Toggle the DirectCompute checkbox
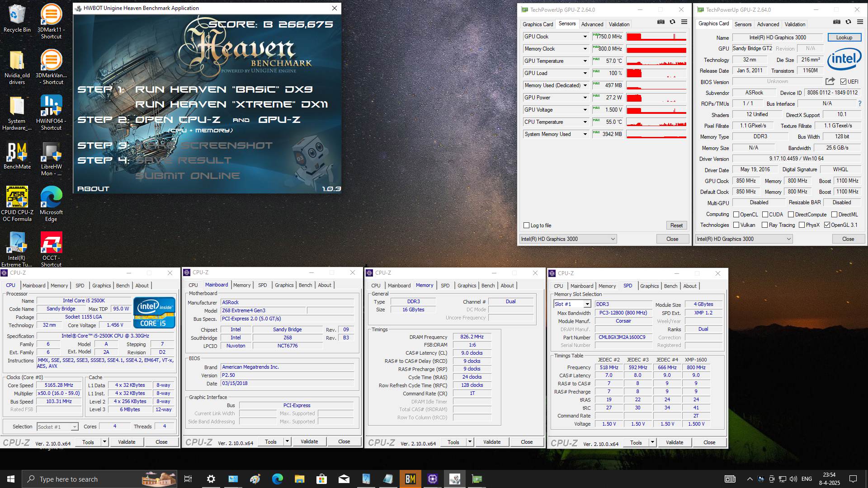 point(791,215)
